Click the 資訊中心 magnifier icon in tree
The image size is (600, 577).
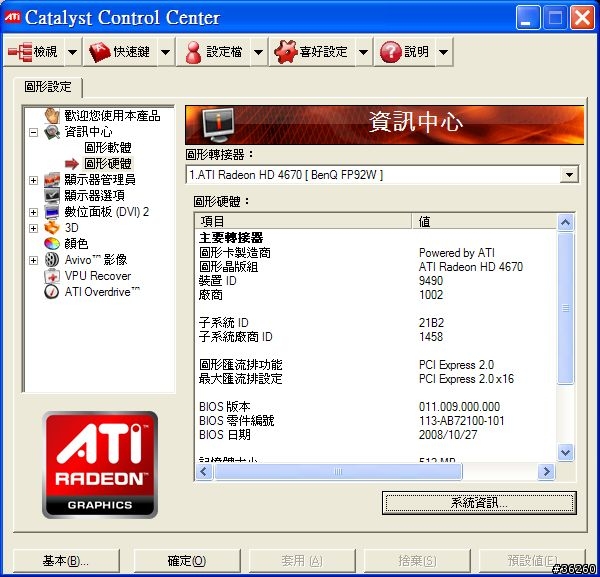click(52, 132)
